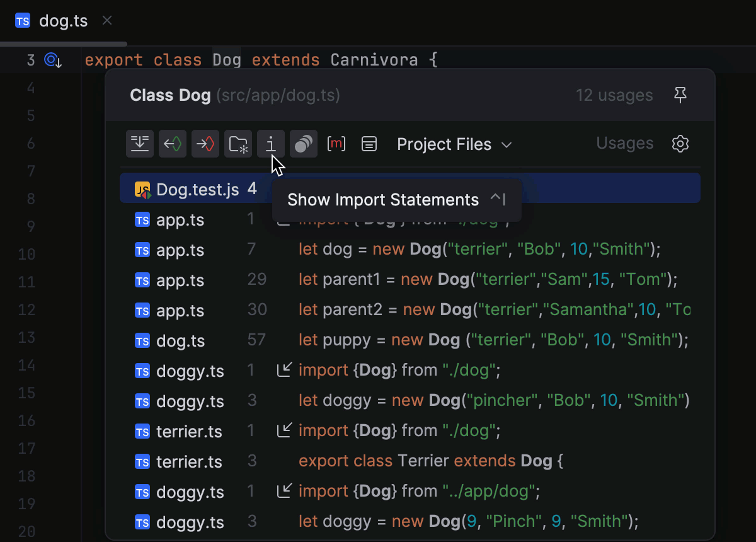Open the Project Files scope dropdown
Screen dimensions: 756x542
[454, 144]
